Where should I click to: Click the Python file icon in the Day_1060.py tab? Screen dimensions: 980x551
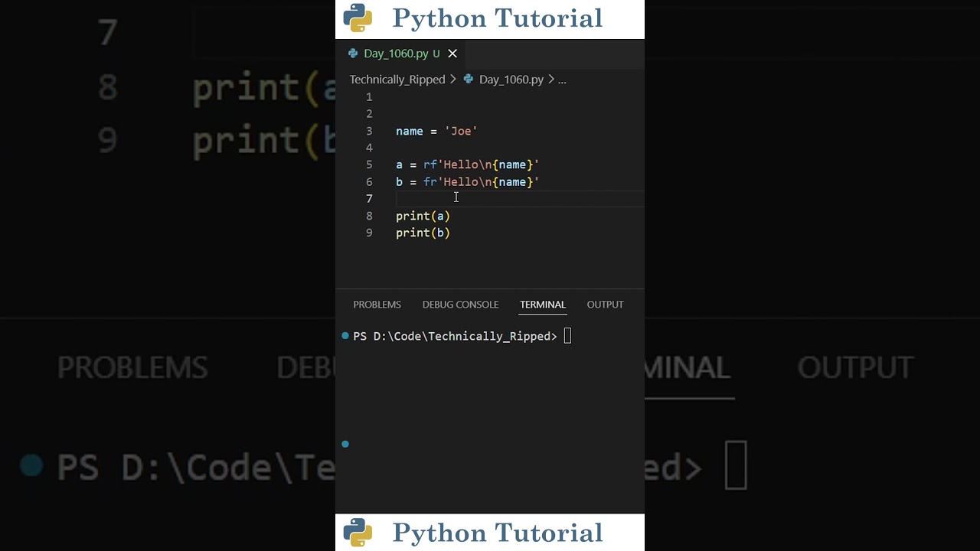(353, 54)
